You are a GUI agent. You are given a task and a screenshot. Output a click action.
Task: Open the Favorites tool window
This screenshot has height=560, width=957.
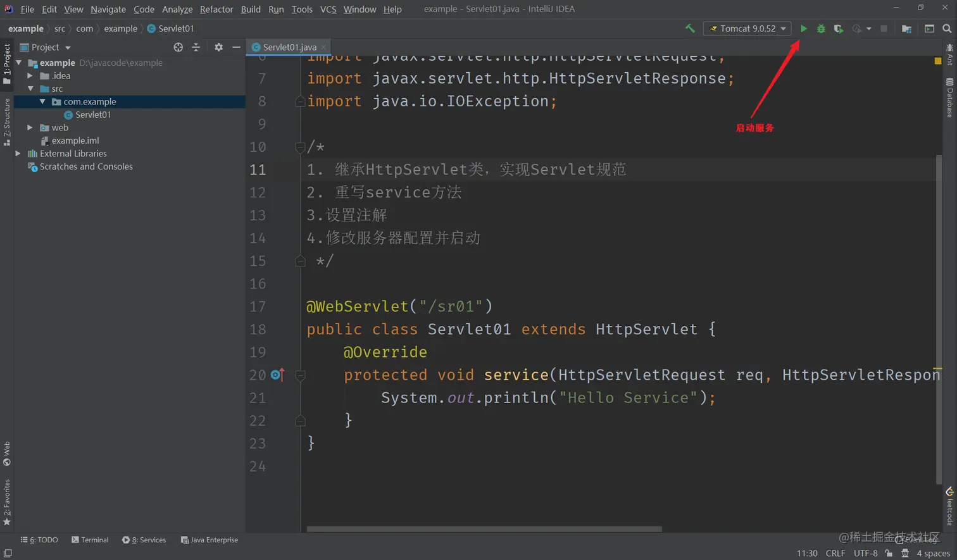pos(7,502)
